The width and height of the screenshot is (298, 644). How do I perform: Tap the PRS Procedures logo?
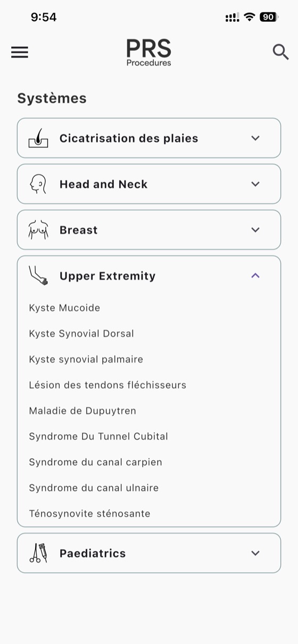148,52
